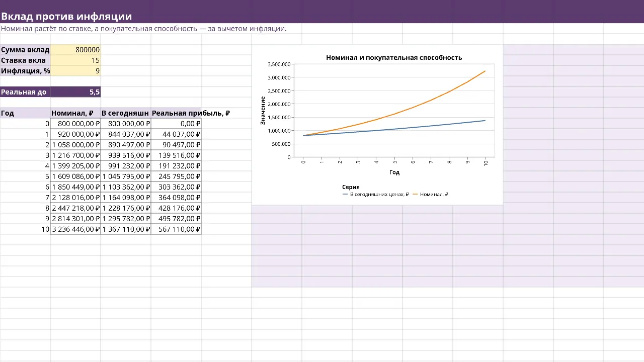Select the cell 303 362,00 ₽
The height and width of the screenshot is (362, 644).
[x=176, y=187]
